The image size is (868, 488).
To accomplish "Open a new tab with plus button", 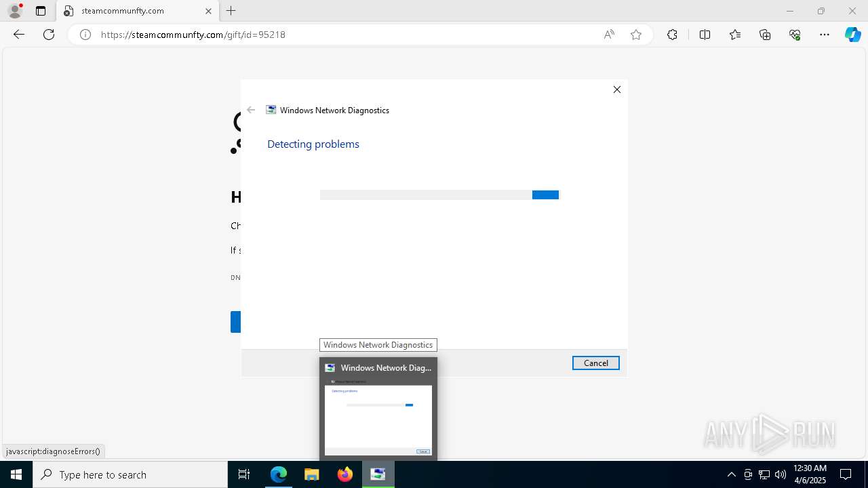I will [x=231, y=11].
